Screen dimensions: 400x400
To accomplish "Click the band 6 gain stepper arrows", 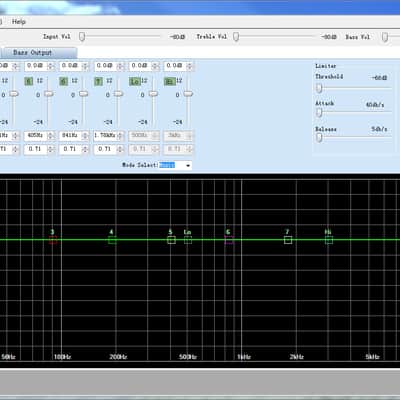I will pos(86,66).
